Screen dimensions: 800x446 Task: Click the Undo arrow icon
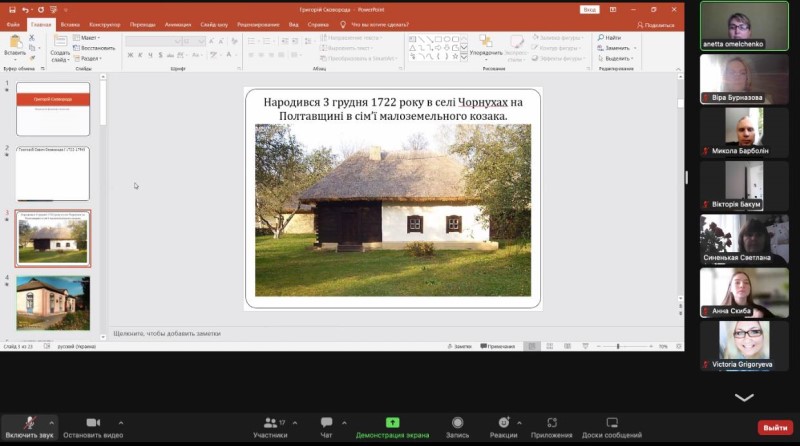click(x=25, y=10)
